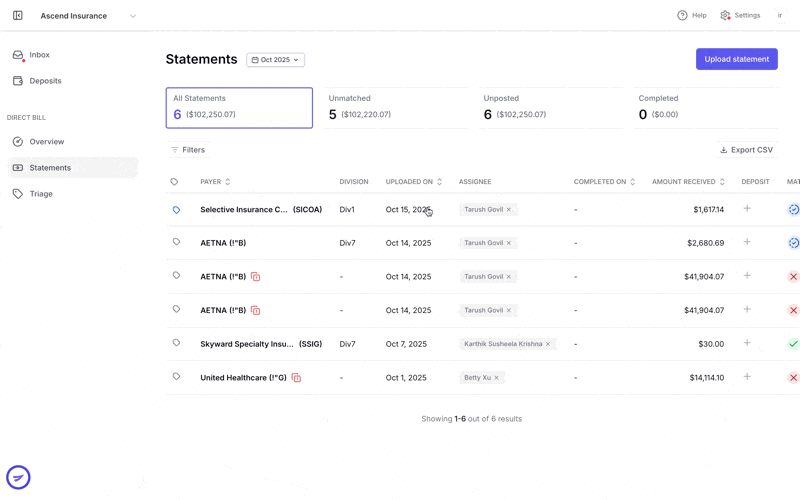Toggle tag on Selective Insurance row
The height and width of the screenshot is (500, 800).
tap(176, 210)
